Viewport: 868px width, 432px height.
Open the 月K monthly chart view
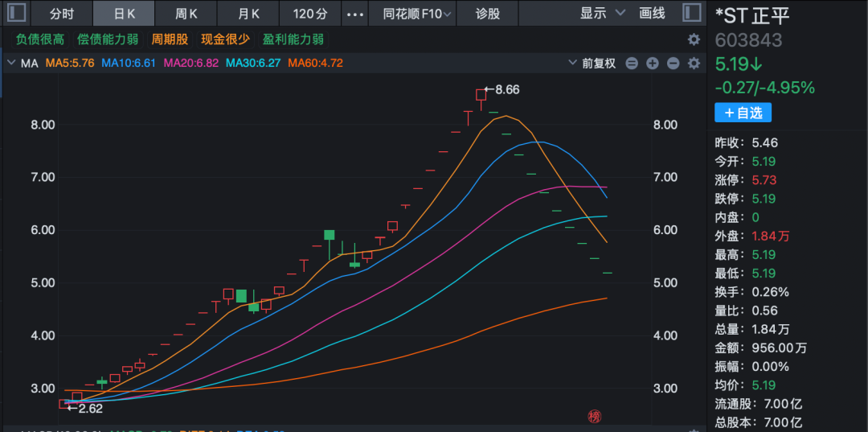(x=248, y=14)
